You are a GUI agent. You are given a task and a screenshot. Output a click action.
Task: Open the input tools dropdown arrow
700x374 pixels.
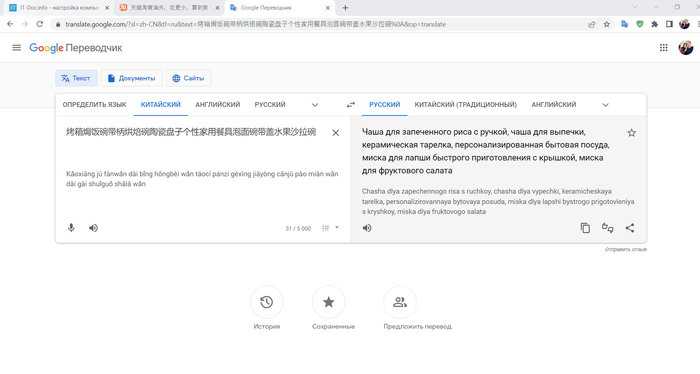point(337,228)
